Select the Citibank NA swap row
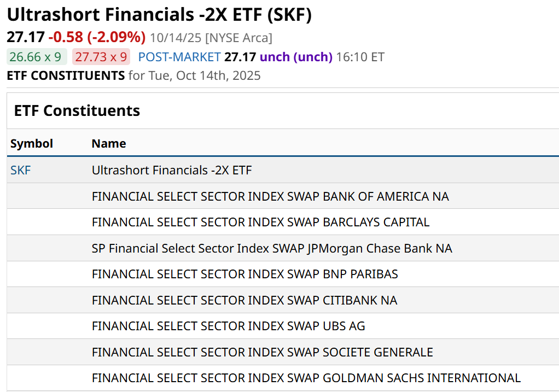 point(244,300)
